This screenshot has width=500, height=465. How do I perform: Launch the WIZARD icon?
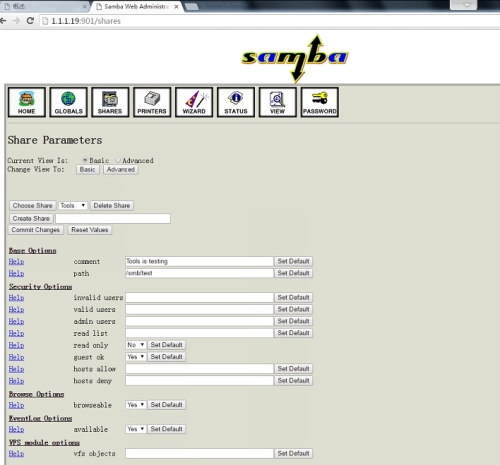194,102
